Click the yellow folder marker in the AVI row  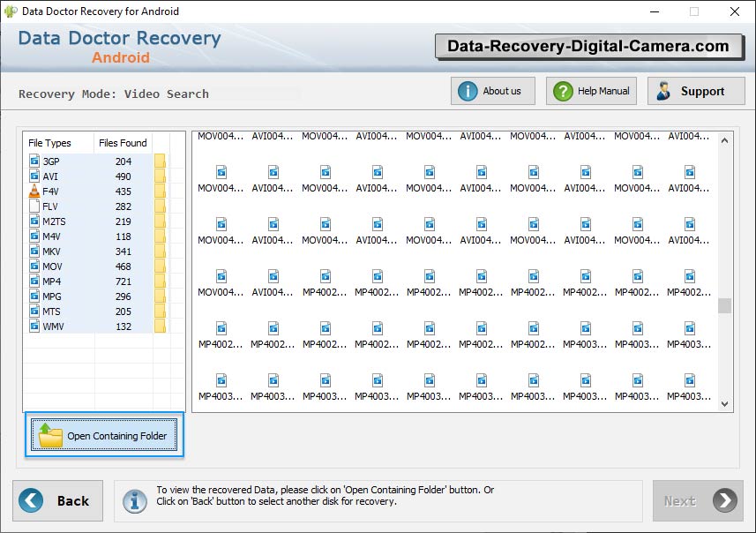pos(160,176)
